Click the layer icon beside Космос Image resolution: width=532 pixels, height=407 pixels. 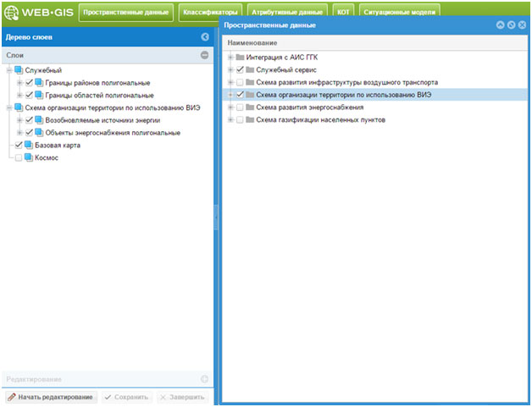[x=29, y=158]
